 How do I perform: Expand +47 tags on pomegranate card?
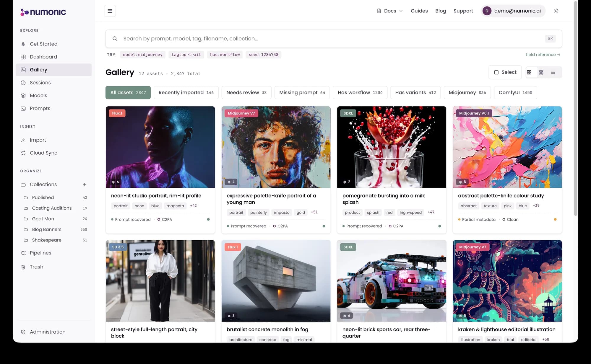(431, 212)
